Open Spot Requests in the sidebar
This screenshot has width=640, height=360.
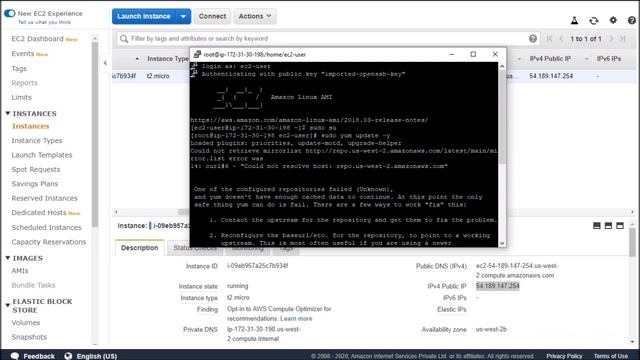(x=36, y=169)
